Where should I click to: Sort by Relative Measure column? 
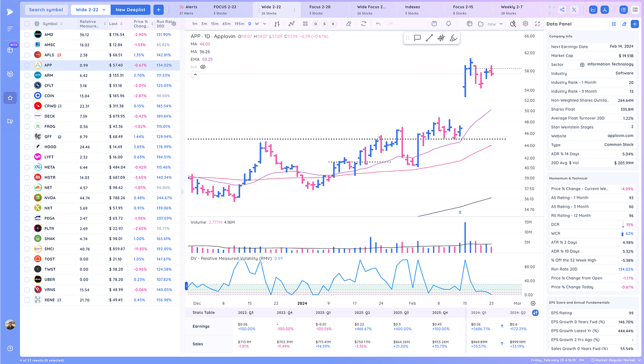click(92, 24)
